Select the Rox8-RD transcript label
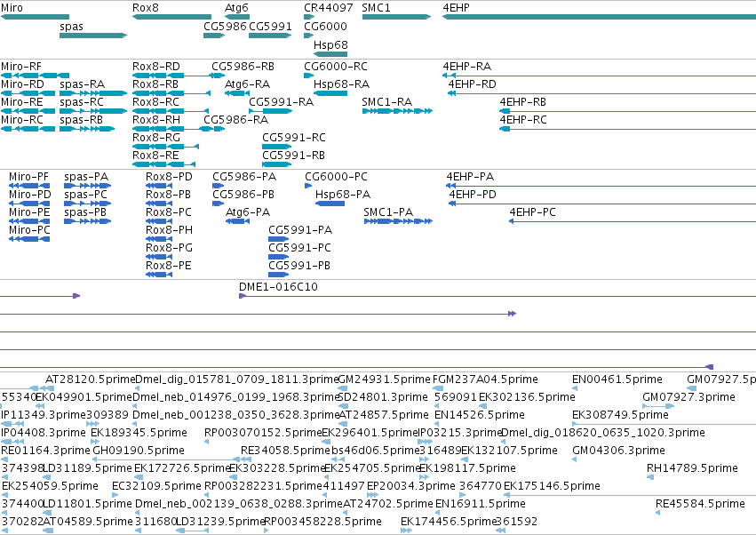This screenshot has width=756, height=535. click(x=156, y=66)
